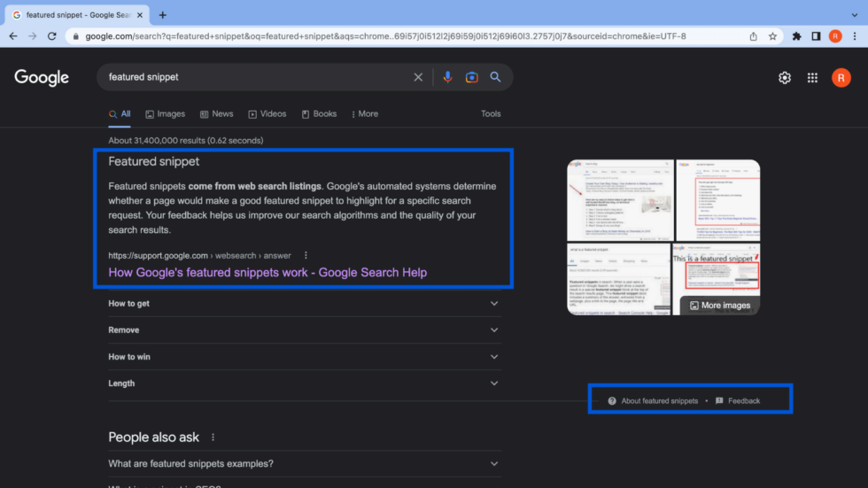Open Google Lens image search
Viewport: 868px width, 488px height.
tap(471, 77)
